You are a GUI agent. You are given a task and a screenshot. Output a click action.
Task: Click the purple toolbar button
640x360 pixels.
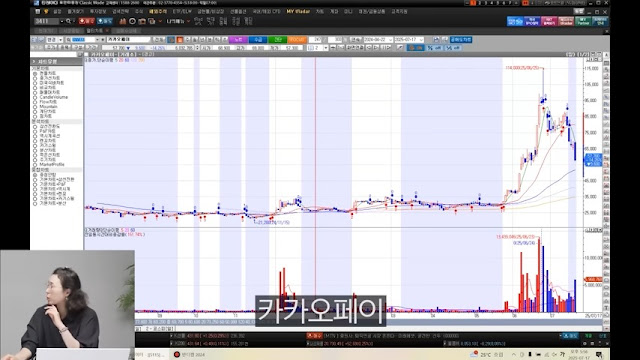(238, 40)
